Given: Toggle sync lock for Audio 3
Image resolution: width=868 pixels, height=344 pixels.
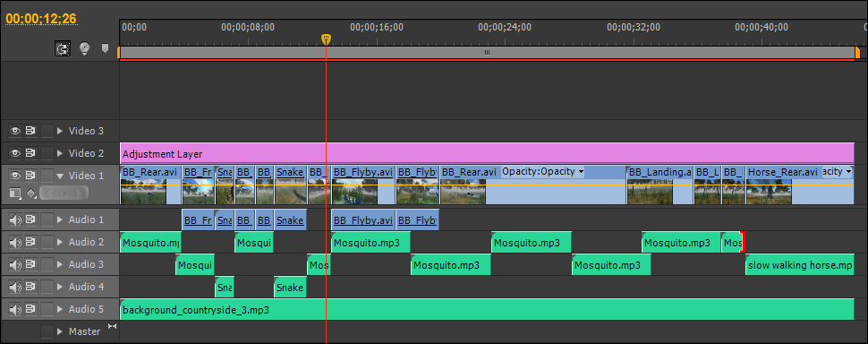Looking at the screenshot, I should click(30, 264).
